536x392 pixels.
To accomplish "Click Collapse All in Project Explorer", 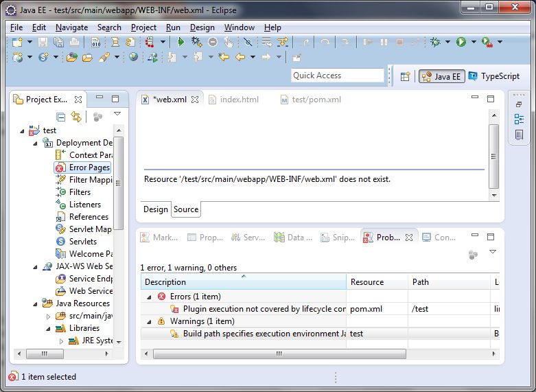I will 61,117.
